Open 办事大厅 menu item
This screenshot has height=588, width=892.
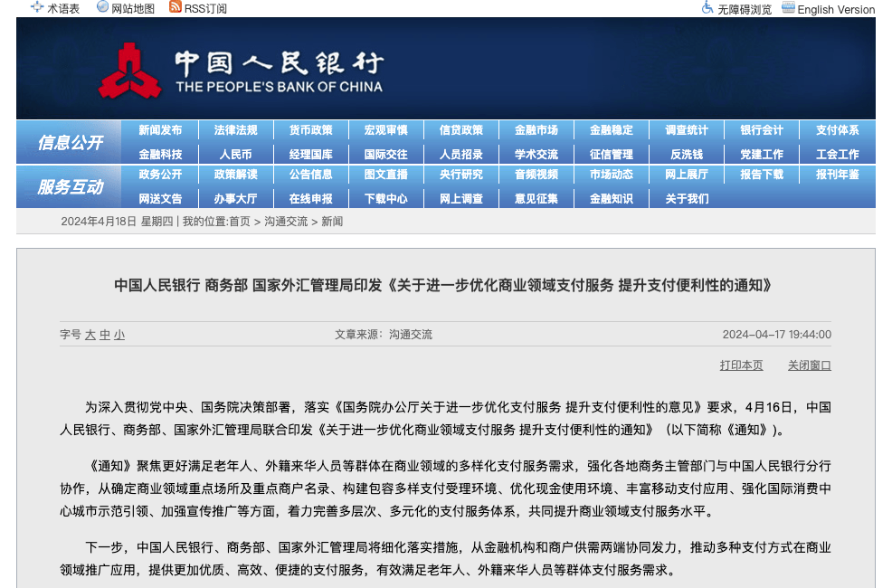tap(235, 199)
